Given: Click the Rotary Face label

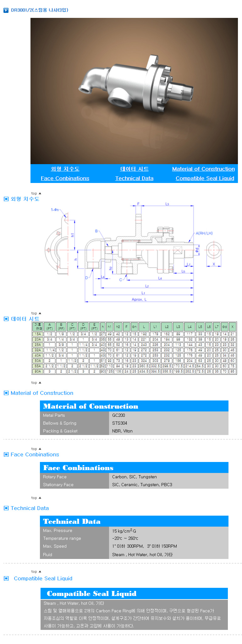Looking at the screenshot, I should (x=55, y=477).
